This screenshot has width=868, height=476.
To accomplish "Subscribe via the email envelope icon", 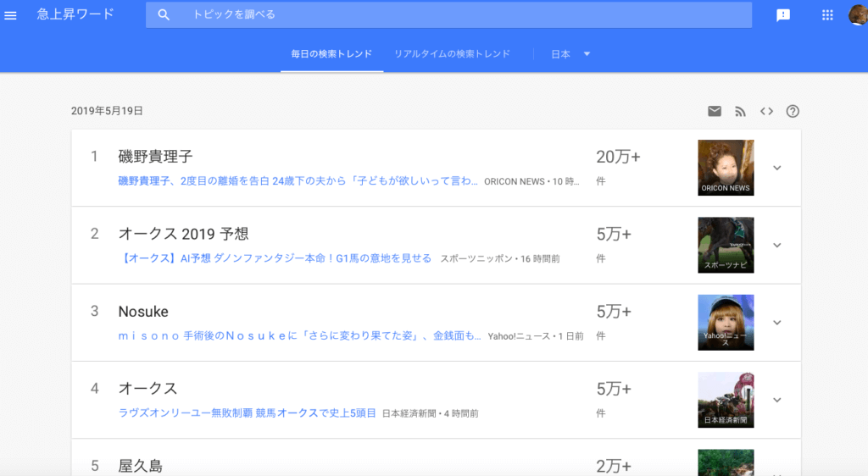I will 715,111.
